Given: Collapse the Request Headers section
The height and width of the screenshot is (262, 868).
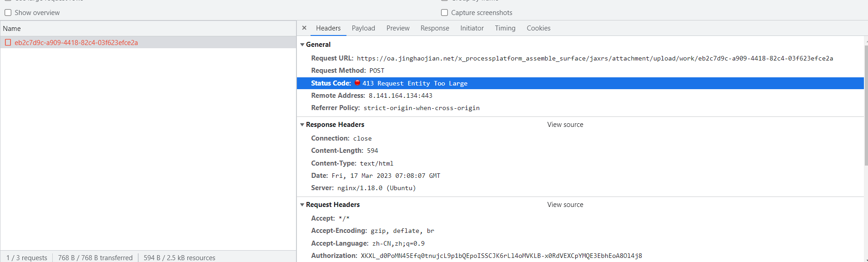Looking at the screenshot, I should (302, 205).
